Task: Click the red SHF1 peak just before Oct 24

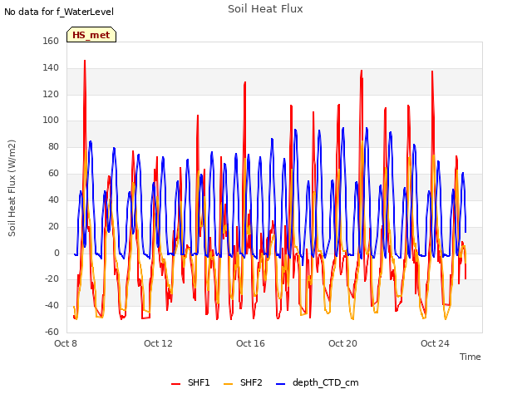Action: [432, 71]
